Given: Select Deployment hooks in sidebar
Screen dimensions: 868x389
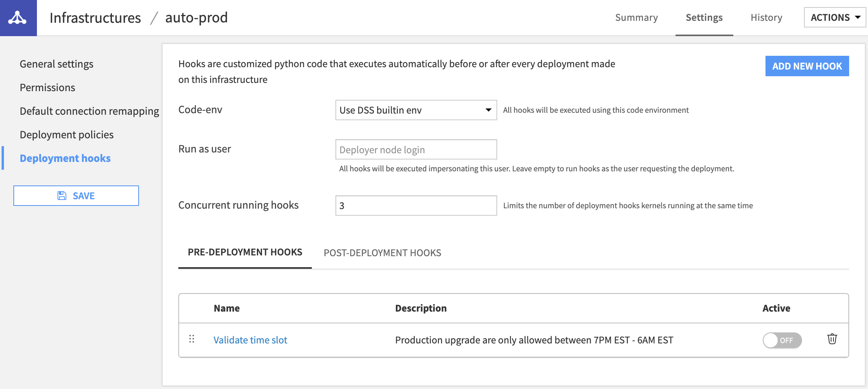Looking at the screenshot, I should point(65,158).
